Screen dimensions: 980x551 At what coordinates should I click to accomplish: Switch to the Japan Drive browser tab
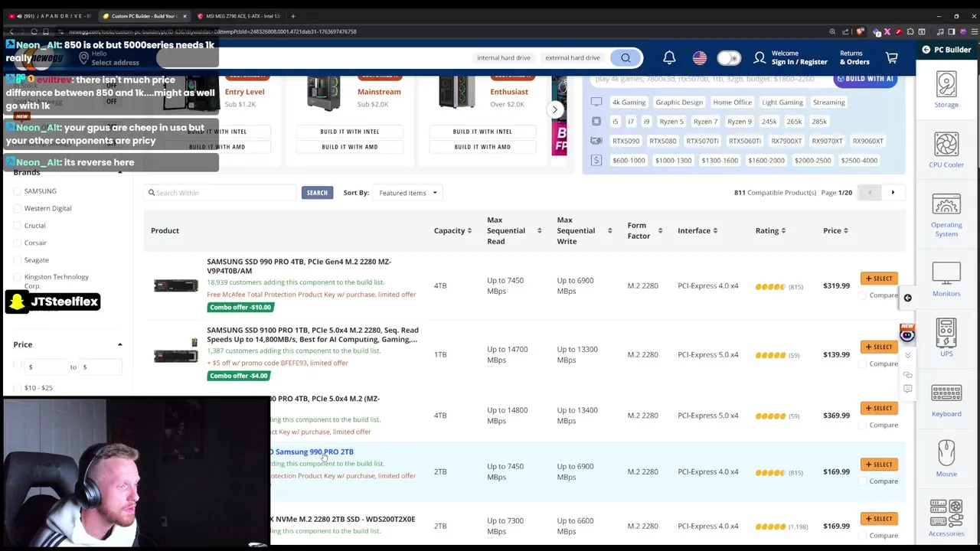tap(51, 16)
